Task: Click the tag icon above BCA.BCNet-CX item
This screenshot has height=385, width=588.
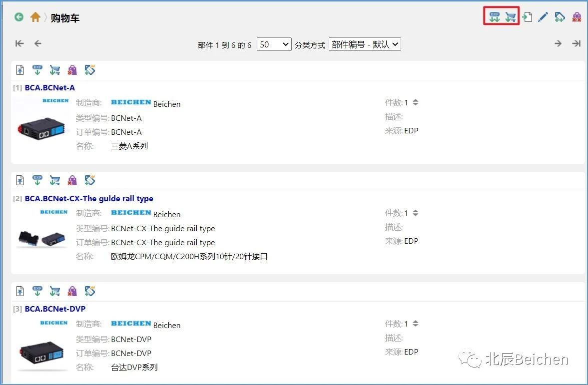Action: click(90, 181)
